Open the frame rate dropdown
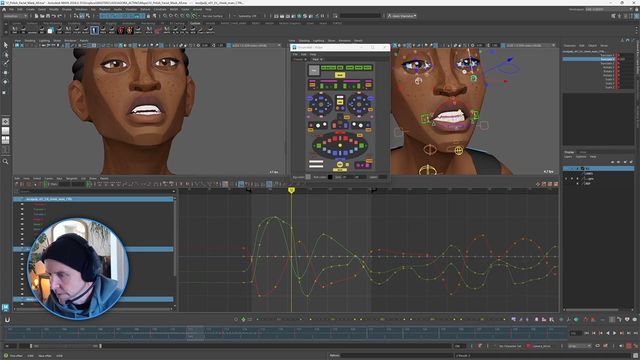Screen dimensions: 640x360 pos(580,346)
